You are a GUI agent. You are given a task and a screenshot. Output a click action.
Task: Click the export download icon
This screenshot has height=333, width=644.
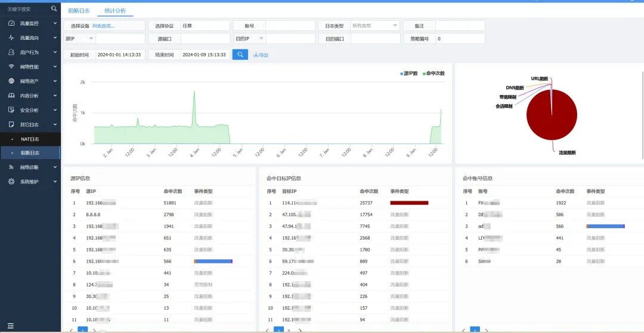(x=256, y=55)
